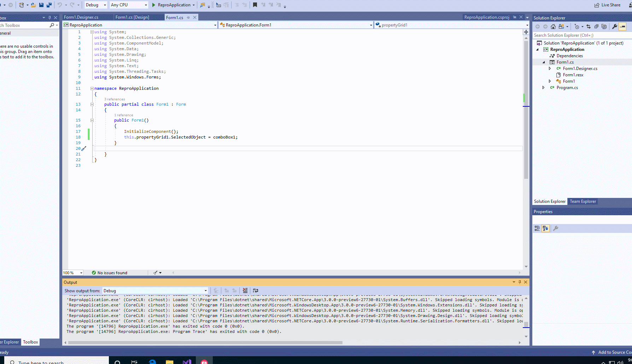Click Sync with Active Document icon
Image resolution: width=632 pixels, height=364 pixels.
[x=589, y=27]
